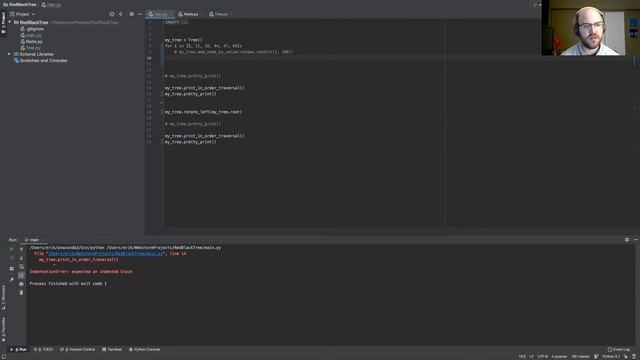This screenshot has width=640, height=360.
Task: Clear console output with trash icon
Action: coord(21,293)
